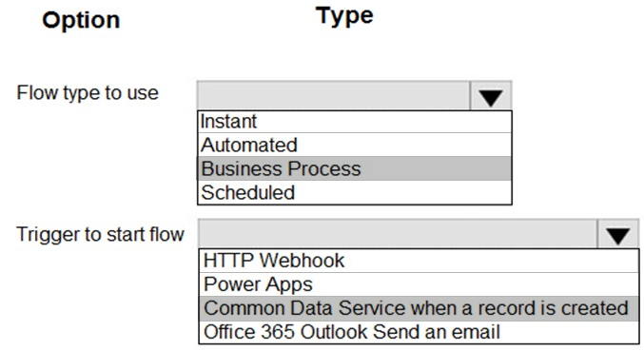
Task: Choose Office 365 Outlook Send an email
Action: 419,332
